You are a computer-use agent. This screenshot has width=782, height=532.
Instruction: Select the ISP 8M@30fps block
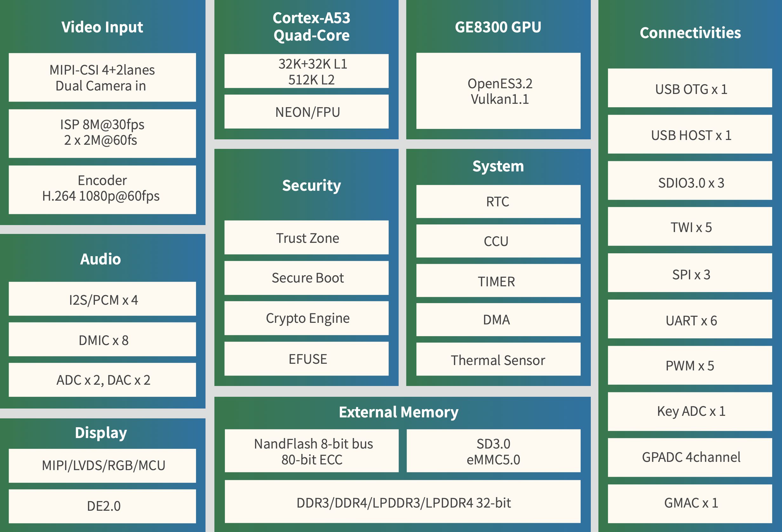pyautogui.click(x=102, y=133)
